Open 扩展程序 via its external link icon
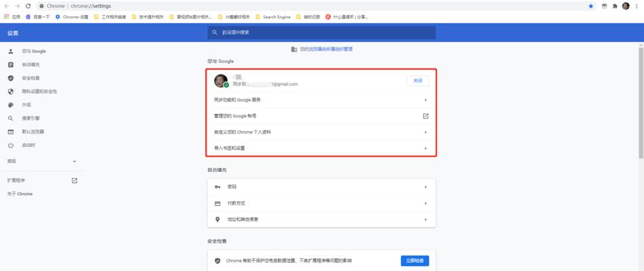Screen dimensions: 644x271 74,180
